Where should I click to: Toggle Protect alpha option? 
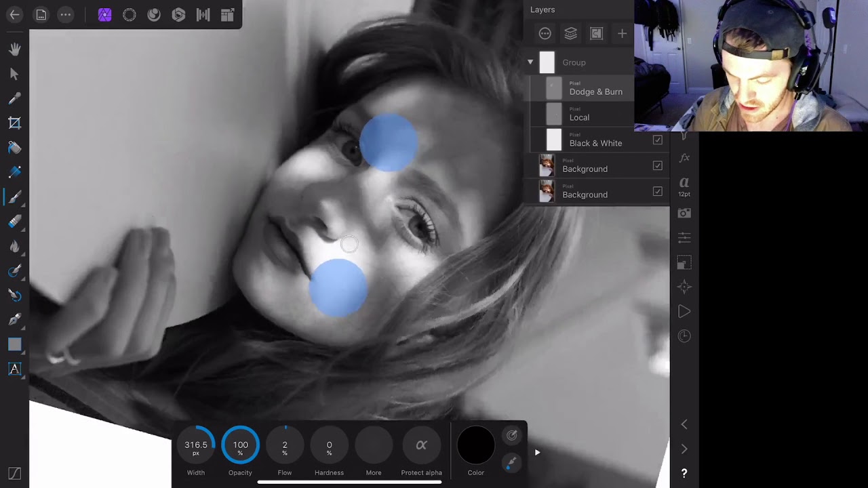tap(421, 445)
